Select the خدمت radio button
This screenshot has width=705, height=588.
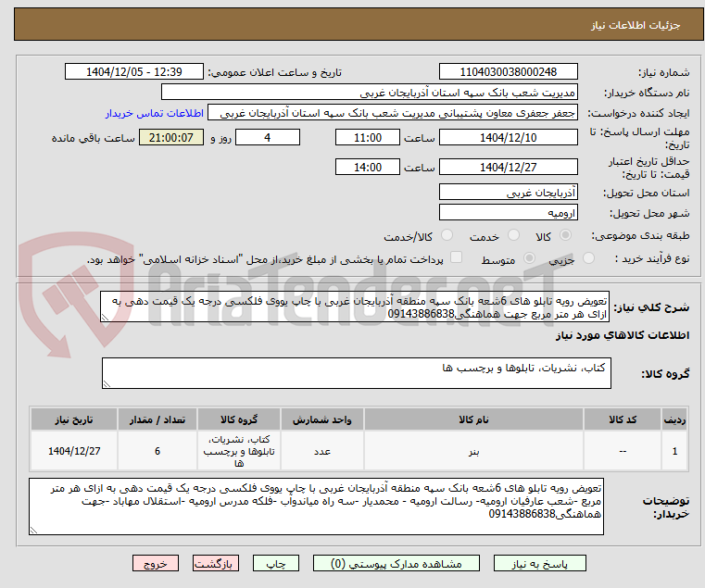[x=513, y=235]
